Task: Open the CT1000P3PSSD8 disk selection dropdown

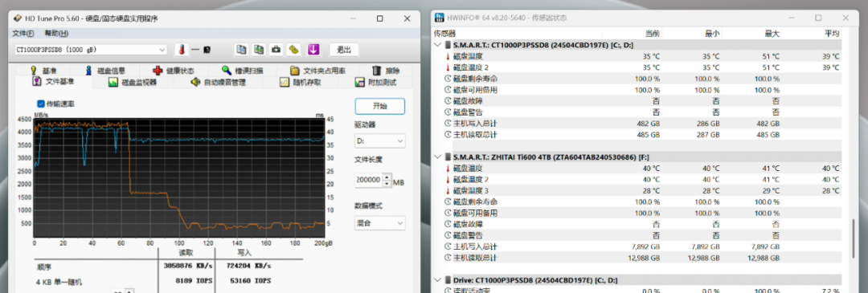Action: pyautogui.click(x=90, y=50)
